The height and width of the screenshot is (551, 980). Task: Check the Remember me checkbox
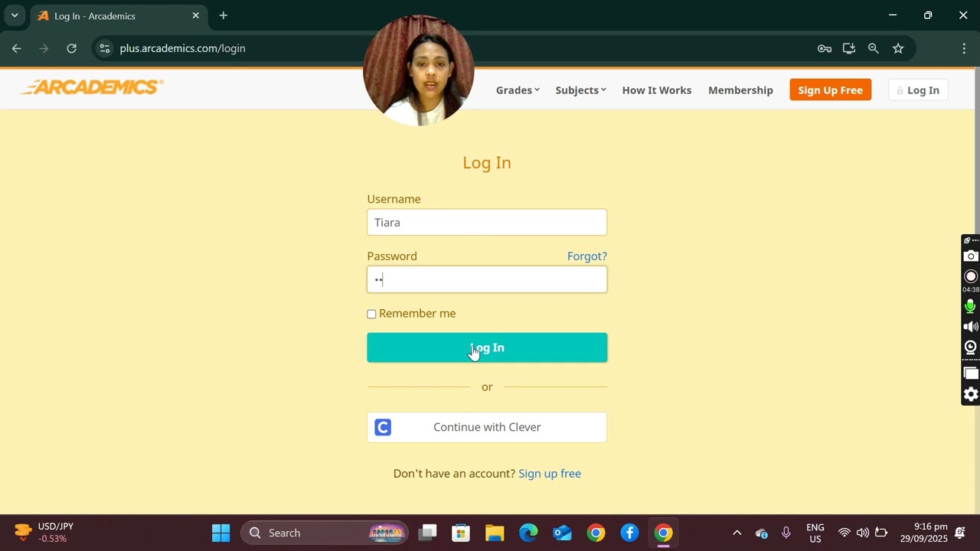click(371, 314)
